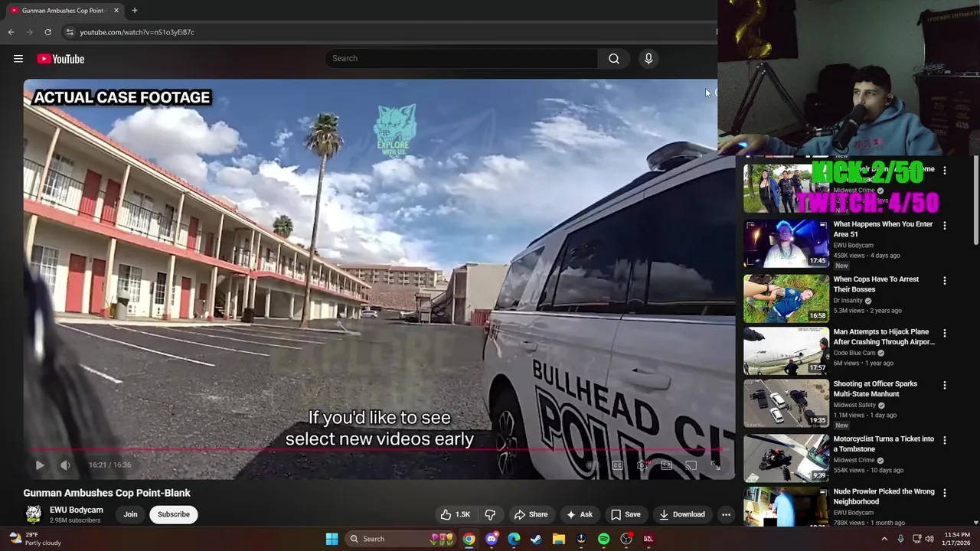Open File Explorer from taskbar
Screen dimensions: 980x551
(559, 539)
